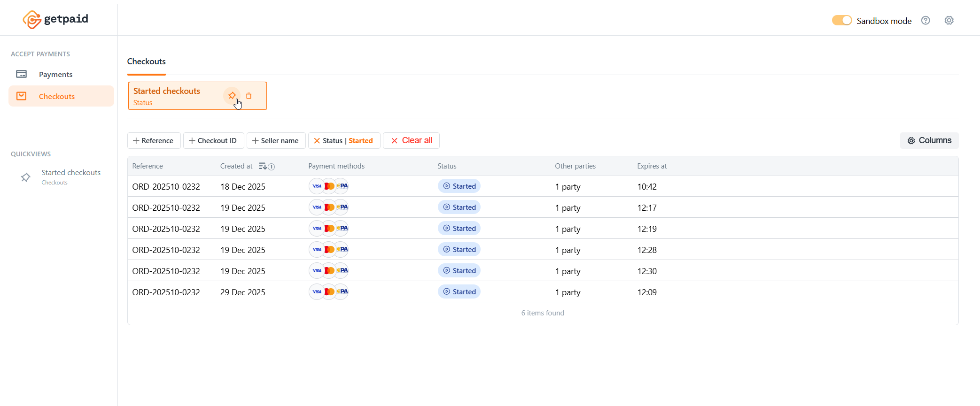Select Checkouts in the sidebar

click(56, 96)
